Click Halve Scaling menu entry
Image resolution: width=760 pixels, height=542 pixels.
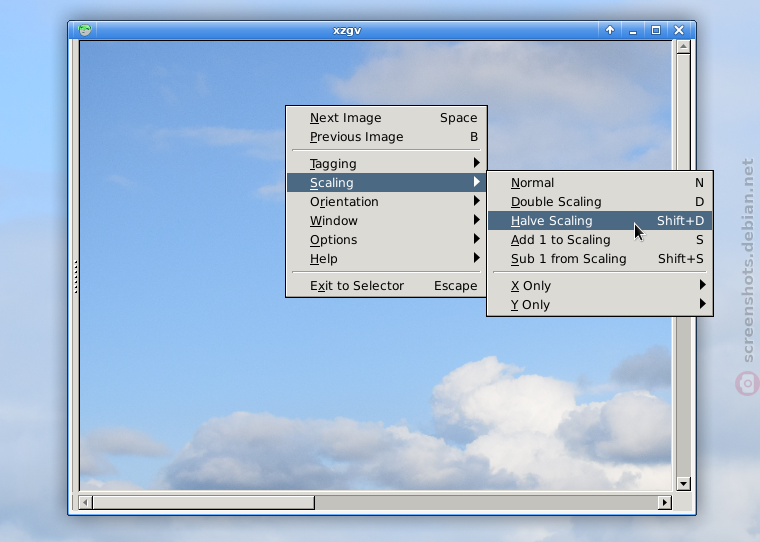(x=600, y=220)
